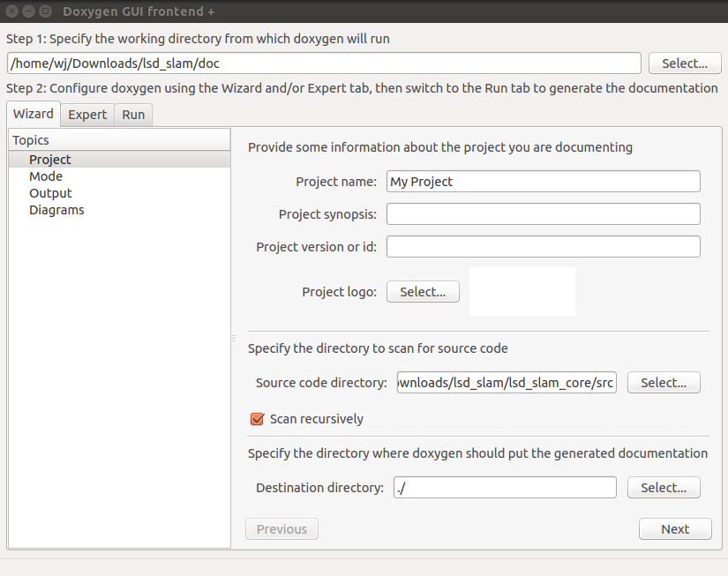The width and height of the screenshot is (728, 576).
Task: Click Select for Destination directory
Action: coord(664,487)
